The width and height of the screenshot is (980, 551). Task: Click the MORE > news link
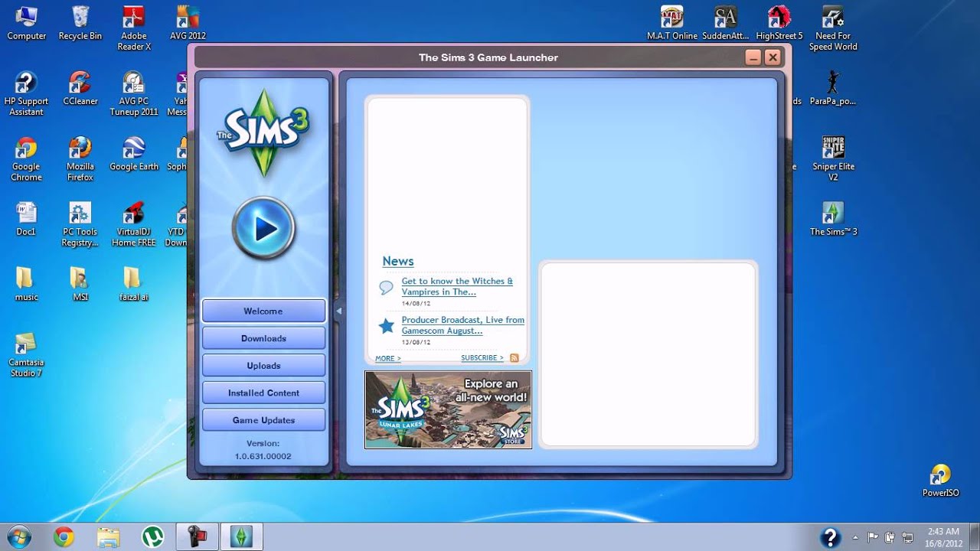coord(387,358)
